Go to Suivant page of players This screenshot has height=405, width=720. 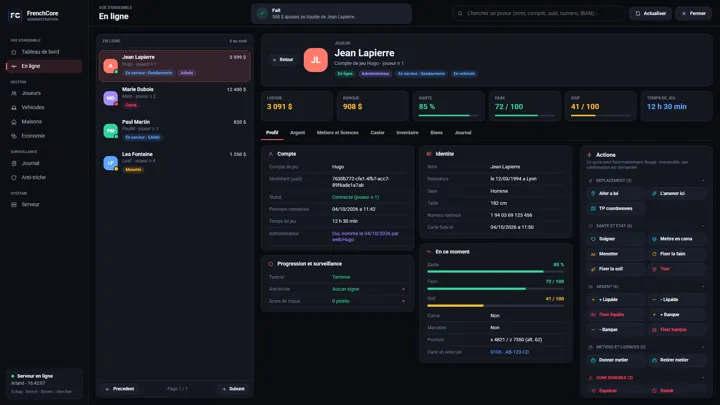(x=233, y=389)
